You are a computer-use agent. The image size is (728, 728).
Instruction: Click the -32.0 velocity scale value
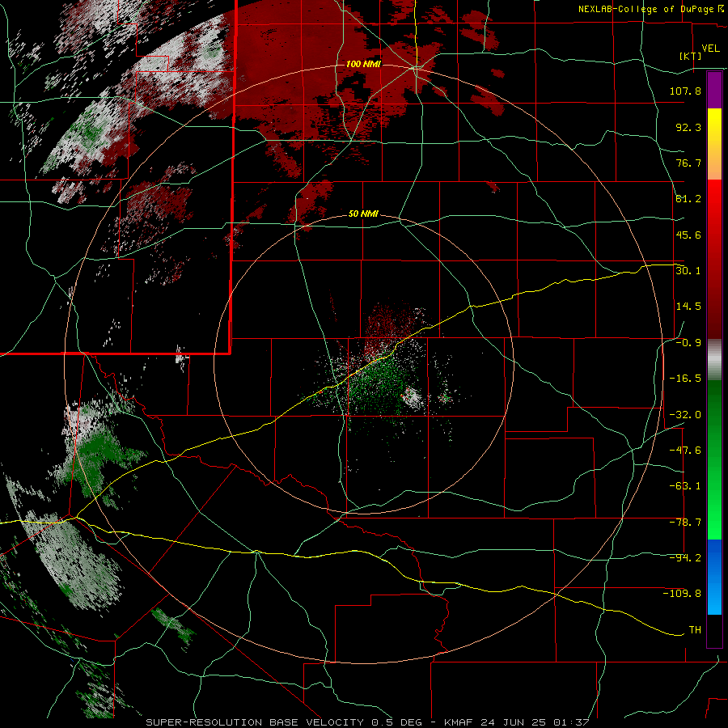pos(685,414)
